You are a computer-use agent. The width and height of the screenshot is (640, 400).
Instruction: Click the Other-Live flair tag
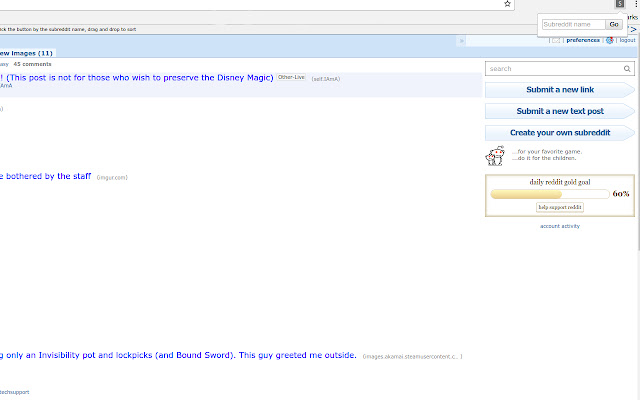(x=291, y=77)
